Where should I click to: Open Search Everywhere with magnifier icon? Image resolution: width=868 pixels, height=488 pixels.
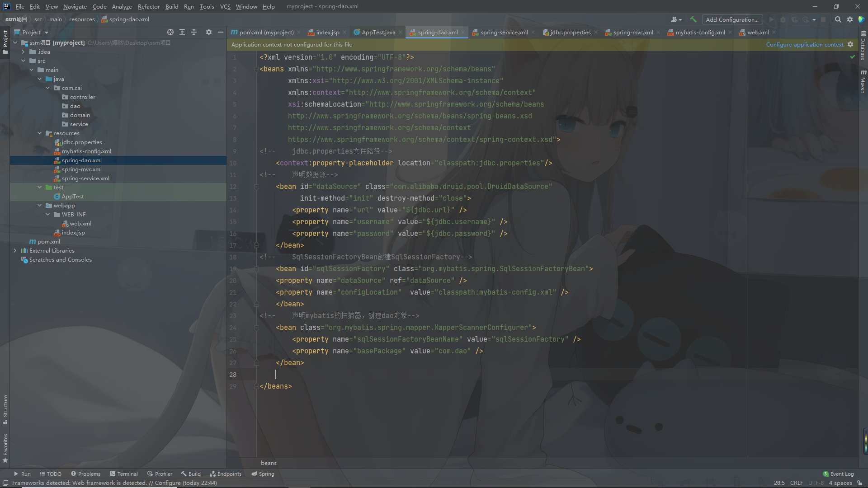tap(838, 19)
